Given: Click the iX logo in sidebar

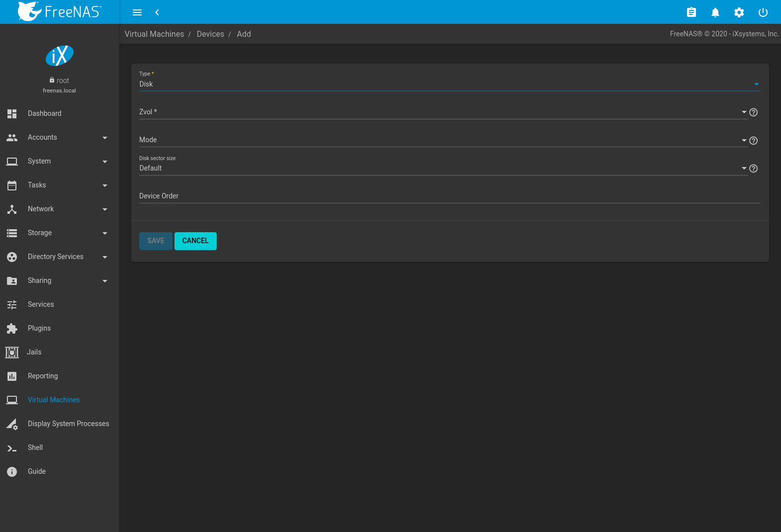Looking at the screenshot, I should 60,56.
